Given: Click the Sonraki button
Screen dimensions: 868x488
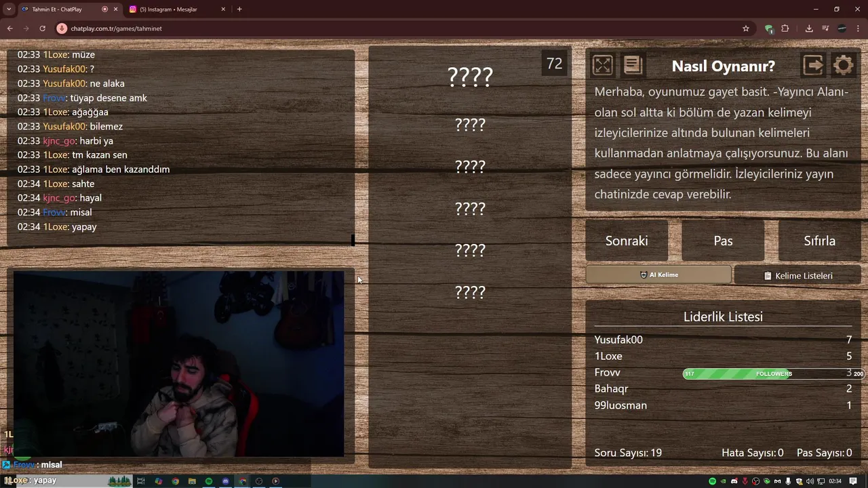Looking at the screenshot, I should click(627, 241).
